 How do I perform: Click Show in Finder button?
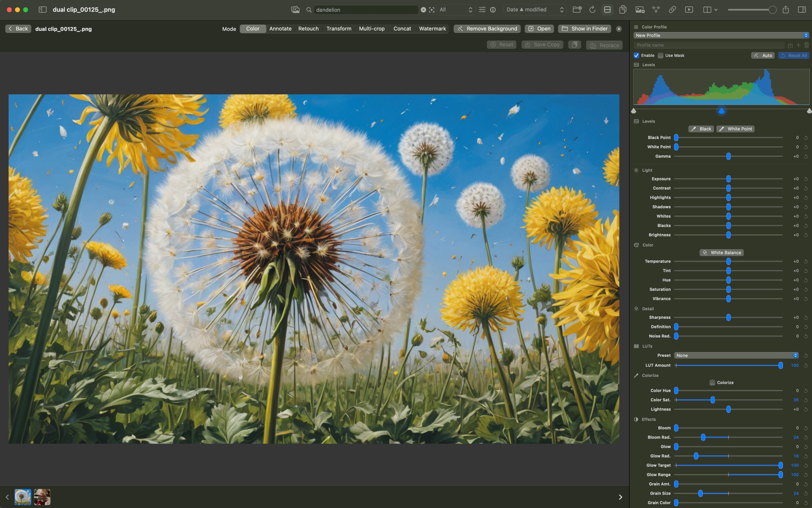coord(585,29)
